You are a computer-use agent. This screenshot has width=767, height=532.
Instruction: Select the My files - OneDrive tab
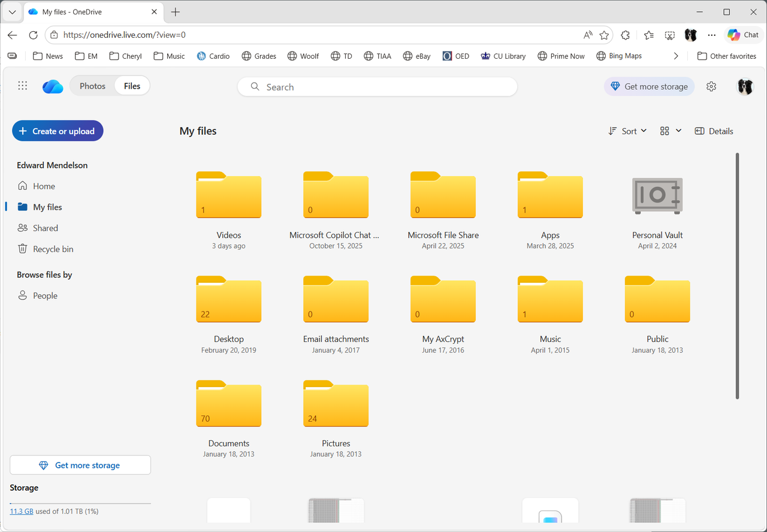[92, 12]
